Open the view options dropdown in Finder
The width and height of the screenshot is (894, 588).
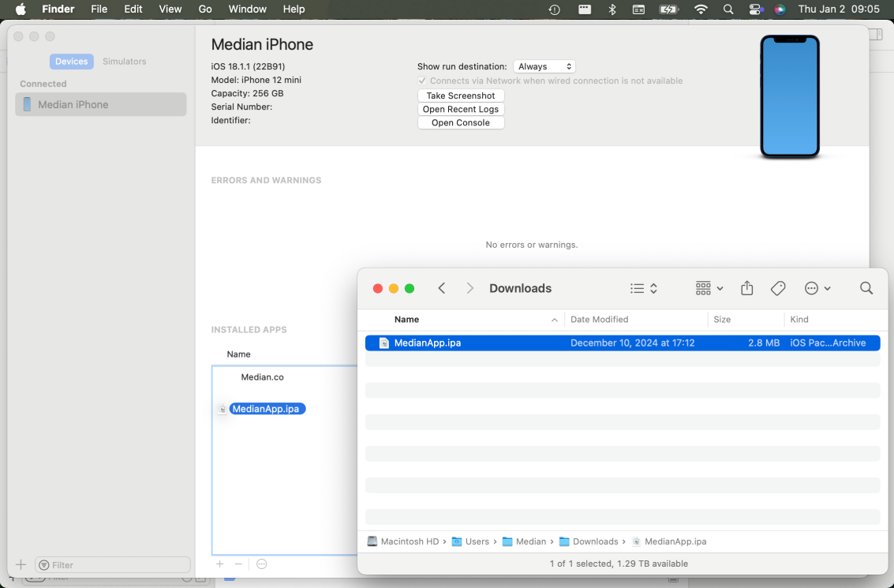[x=642, y=288]
